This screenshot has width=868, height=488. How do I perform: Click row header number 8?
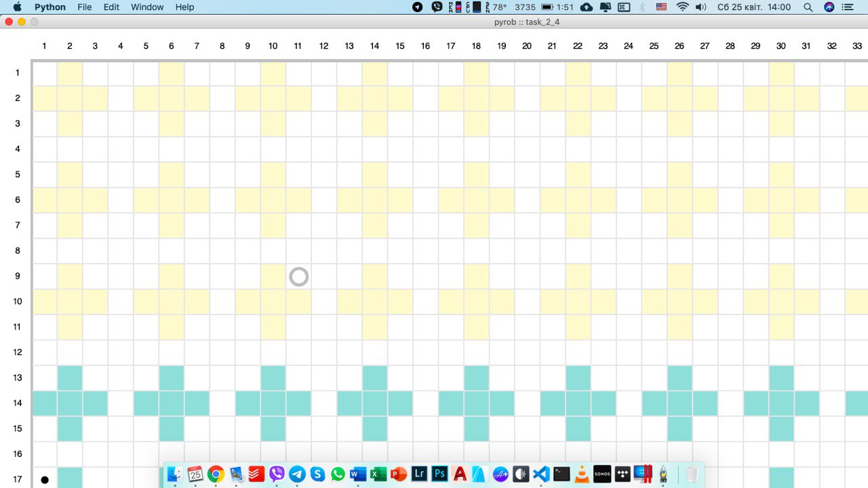[18, 251]
